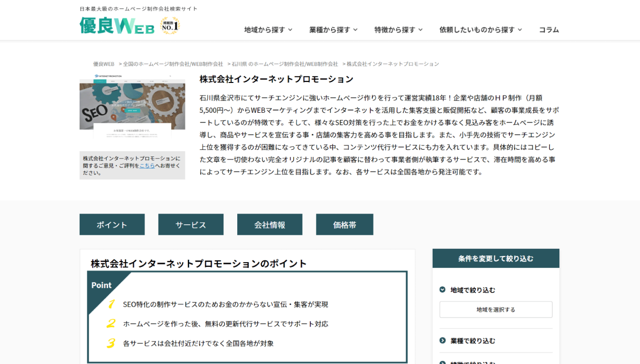This screenshot has height=364, width=640.
Task: Click the Point corner label
Action: click(102, 285)
